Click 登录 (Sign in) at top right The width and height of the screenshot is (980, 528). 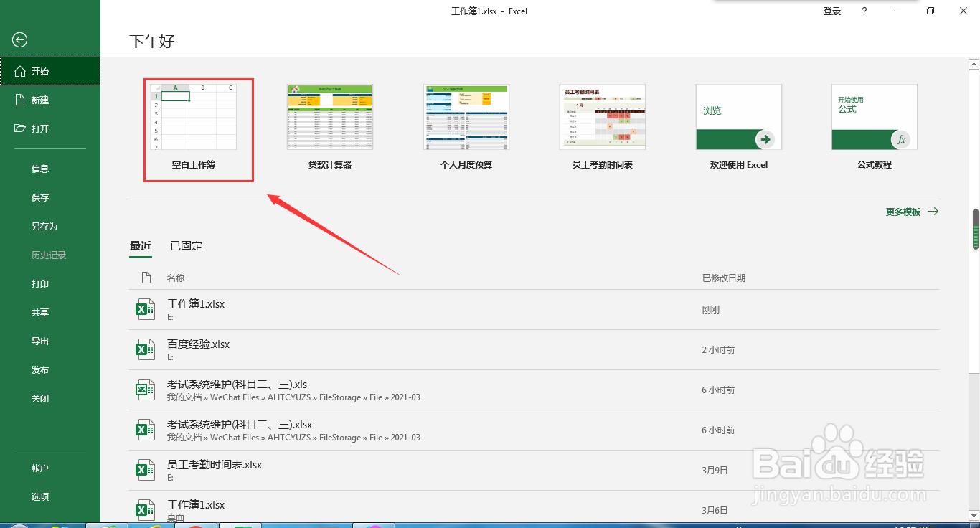pos(829,11)
